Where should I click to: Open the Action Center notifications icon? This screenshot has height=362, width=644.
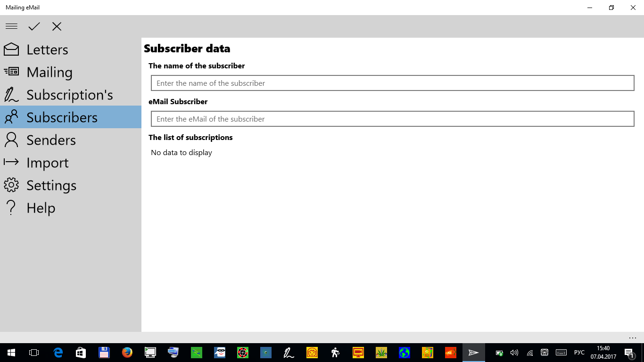click(x=629, y=353)
